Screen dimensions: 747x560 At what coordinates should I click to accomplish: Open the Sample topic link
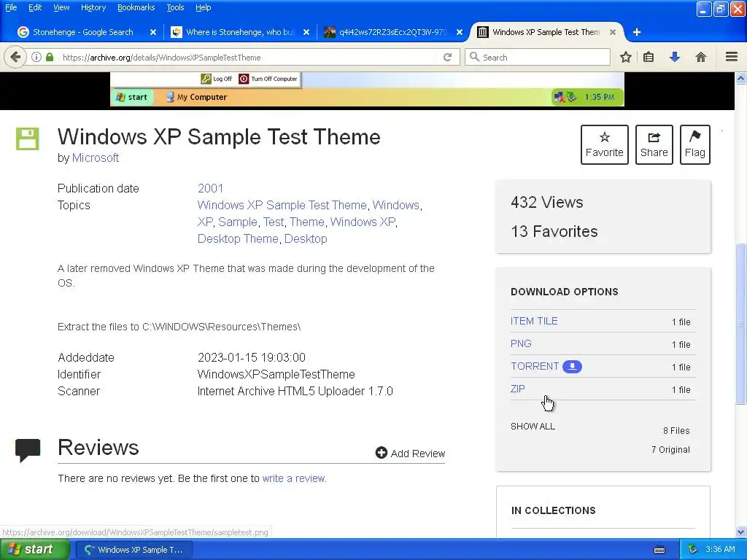238,222
